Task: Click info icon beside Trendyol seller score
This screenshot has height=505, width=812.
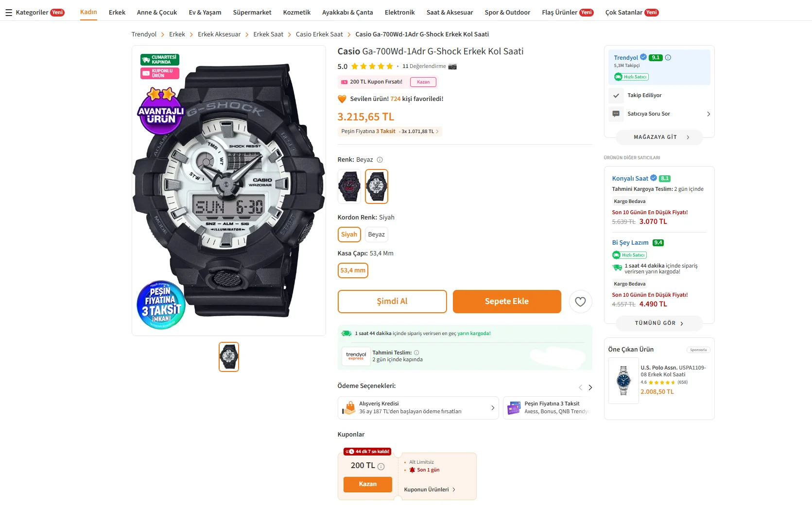Action: (x=668, y=57)
